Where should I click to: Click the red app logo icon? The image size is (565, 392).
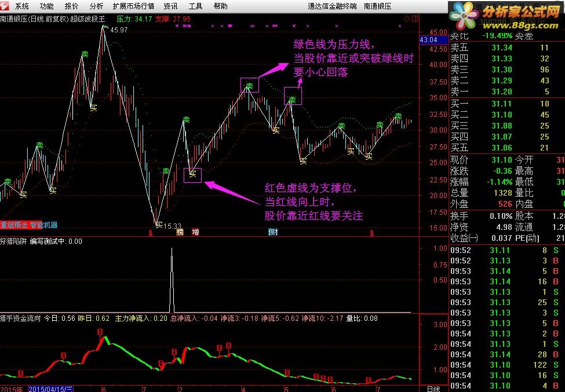point(3,6)
